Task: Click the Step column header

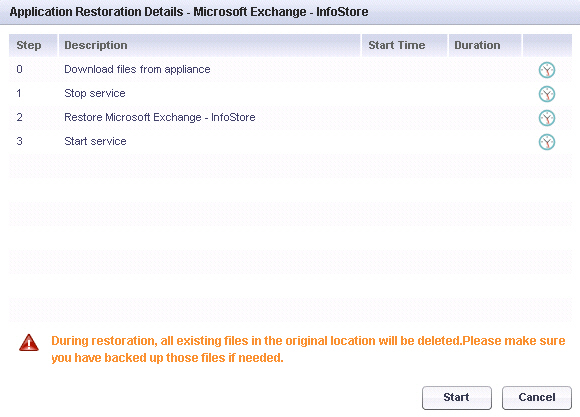Action: click(33, 45)
